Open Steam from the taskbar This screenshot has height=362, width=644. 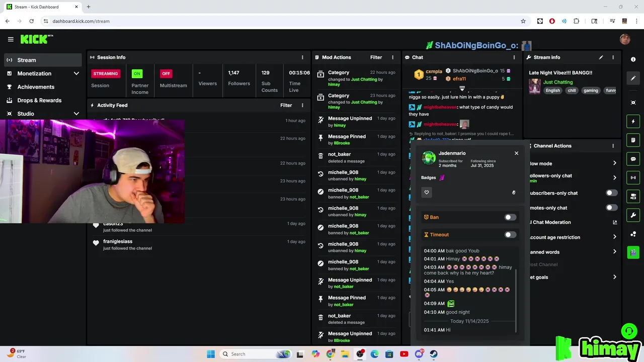click(433, 354)
